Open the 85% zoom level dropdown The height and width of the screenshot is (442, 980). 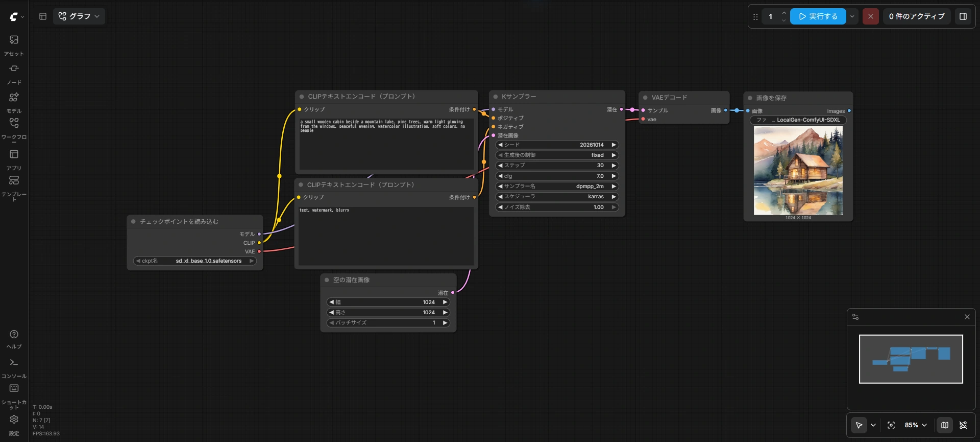(x=916, y=425)
